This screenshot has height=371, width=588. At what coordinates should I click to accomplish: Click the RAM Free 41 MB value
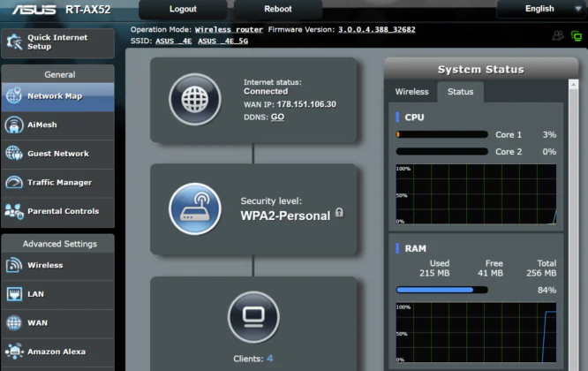point(490,273)
